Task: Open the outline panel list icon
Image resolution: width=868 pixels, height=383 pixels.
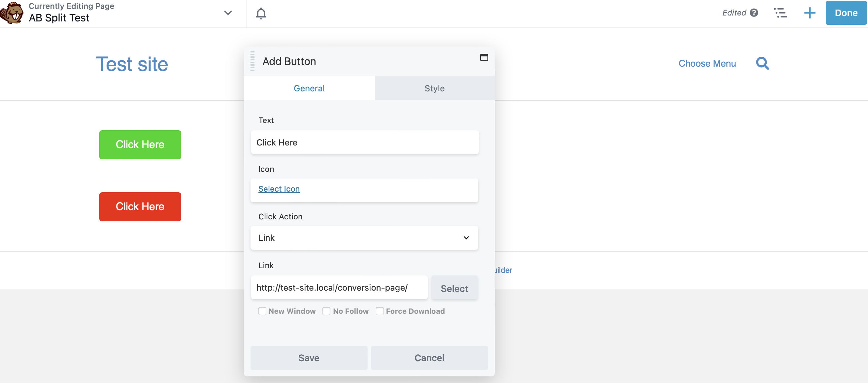Action: pyautogui.click(x=781, y=13)
